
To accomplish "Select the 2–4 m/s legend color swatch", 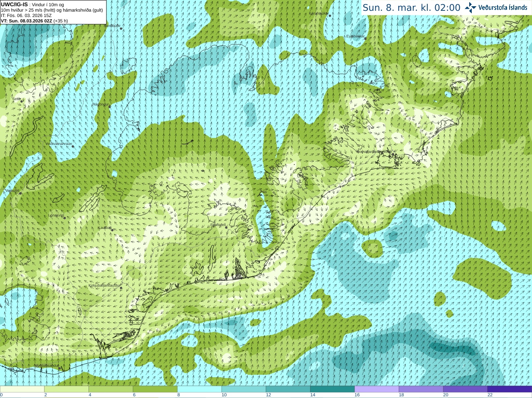I will 66,389.
